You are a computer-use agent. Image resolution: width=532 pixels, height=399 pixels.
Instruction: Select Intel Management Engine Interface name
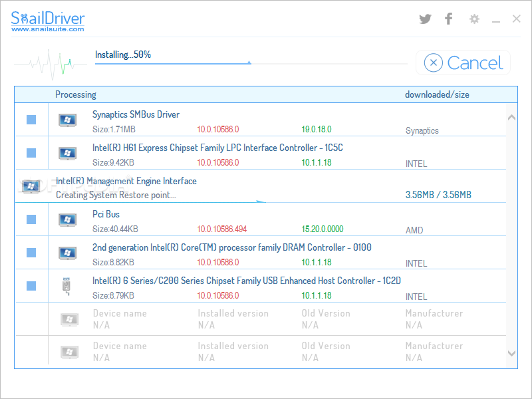pyautogui.click(x=126, y=181)
